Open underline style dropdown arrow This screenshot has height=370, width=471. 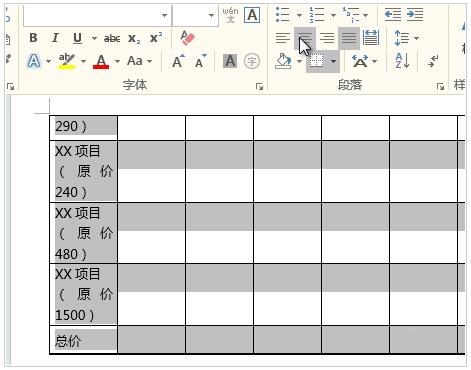click(x=94, y=38)
